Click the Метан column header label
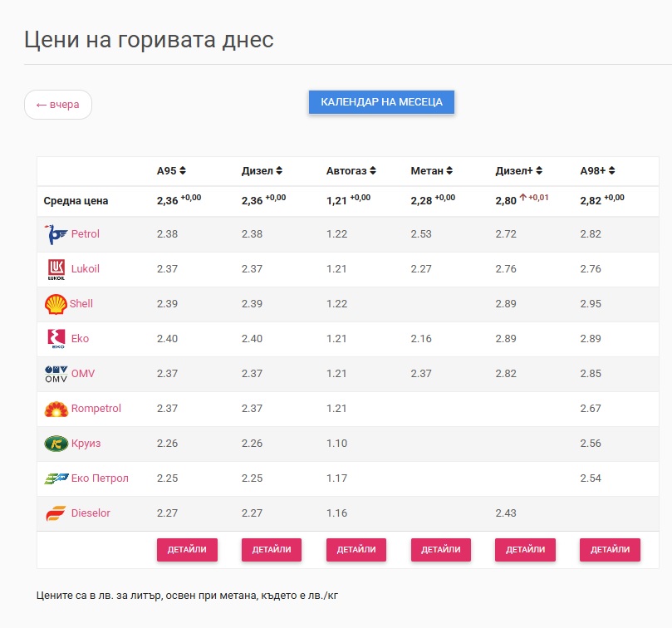The height and width of the screenshot is (628, 672). point(427,170)
